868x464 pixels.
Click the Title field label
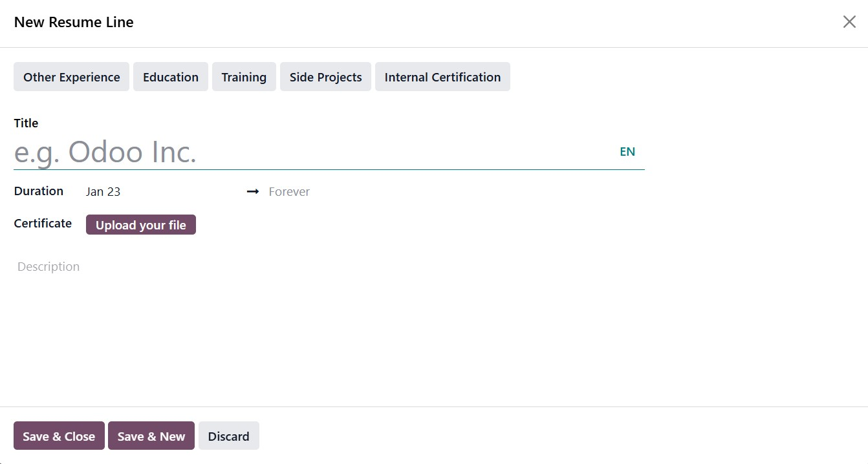[27, 123]
